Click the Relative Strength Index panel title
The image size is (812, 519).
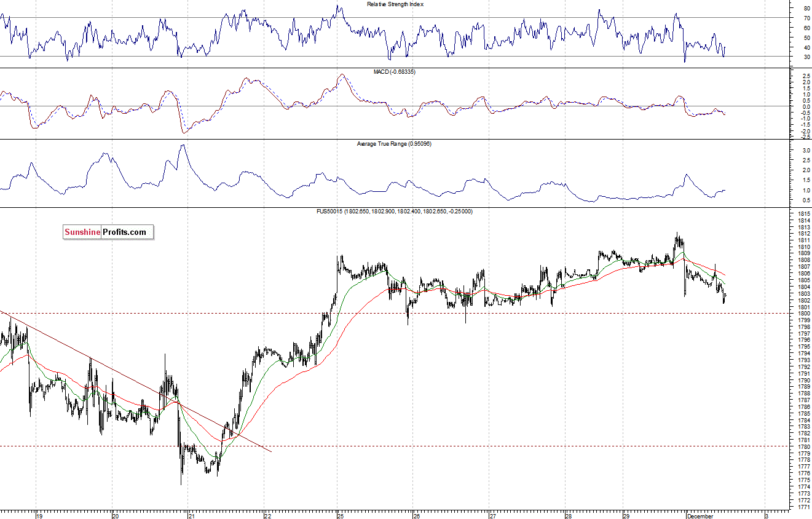(x=395, y=4)
